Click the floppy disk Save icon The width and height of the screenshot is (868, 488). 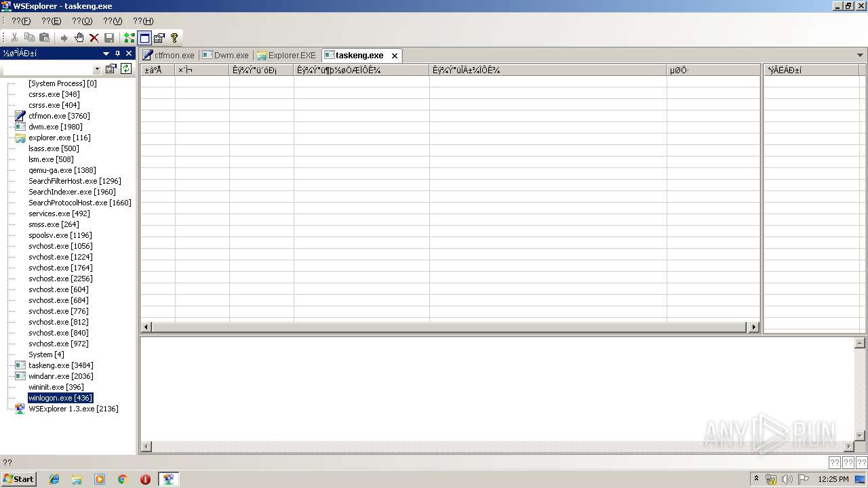tap(109, 38)
